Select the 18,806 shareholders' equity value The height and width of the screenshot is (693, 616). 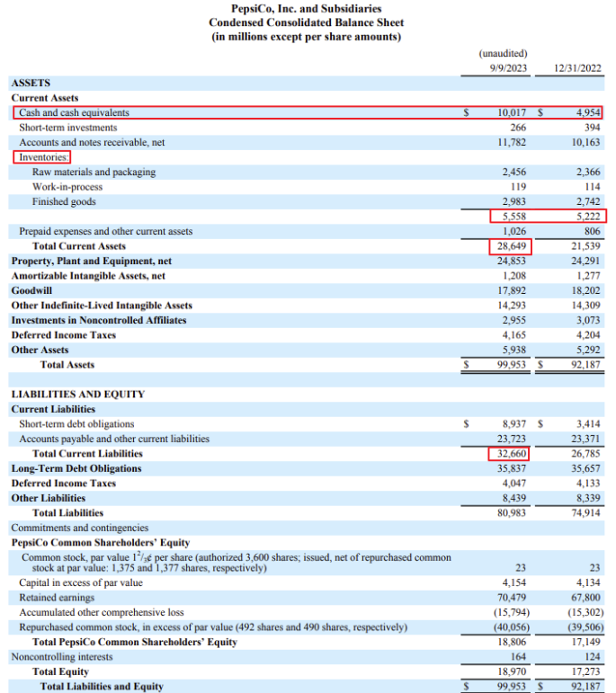(512, 642)
